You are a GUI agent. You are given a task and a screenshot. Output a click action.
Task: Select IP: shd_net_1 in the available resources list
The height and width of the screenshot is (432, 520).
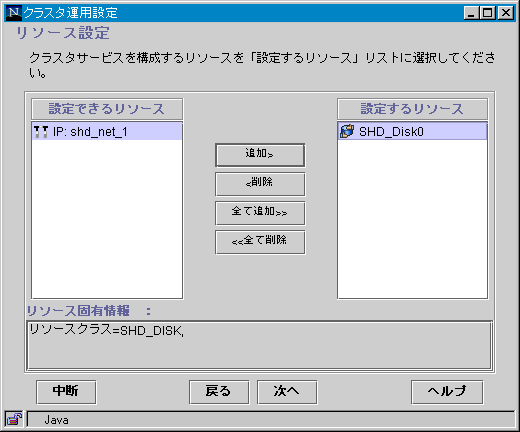[x=107, y=132]
